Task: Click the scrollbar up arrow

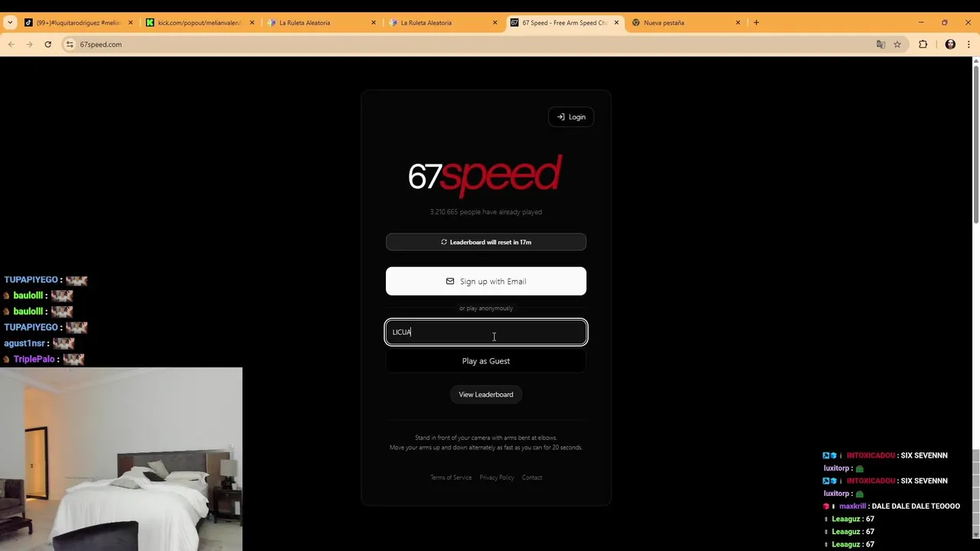Action: pos(975,61)
